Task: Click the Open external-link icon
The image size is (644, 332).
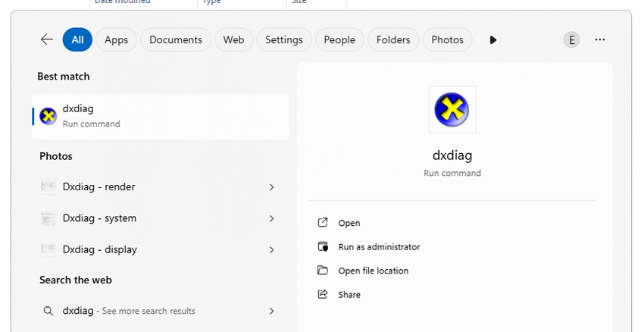Action: click(x=323, y=222)
